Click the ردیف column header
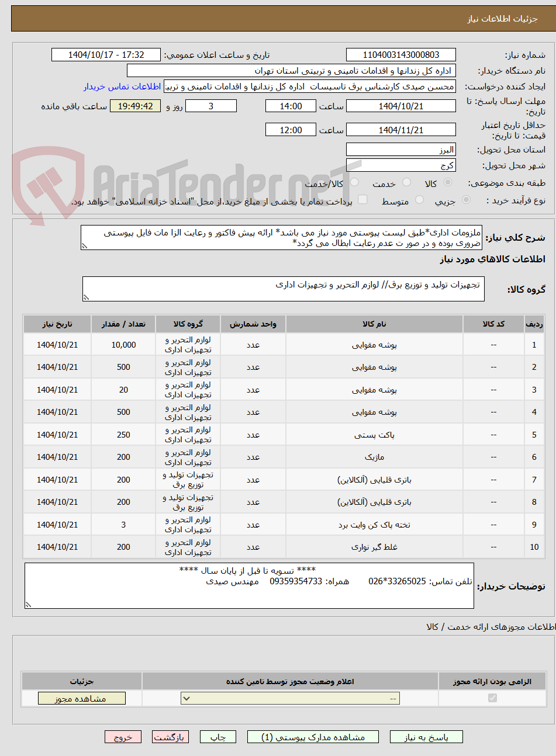556x756 pixels. point(534,324)
